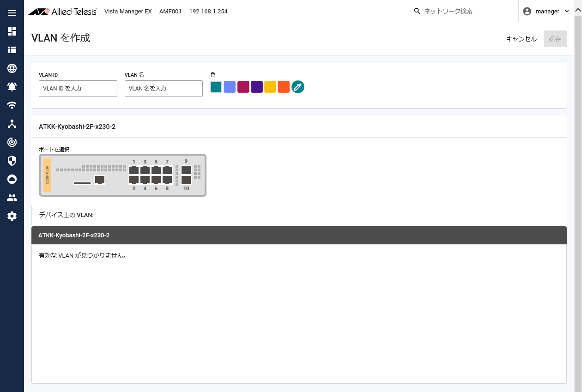Choose the yellow color swatch

(270, 87)
